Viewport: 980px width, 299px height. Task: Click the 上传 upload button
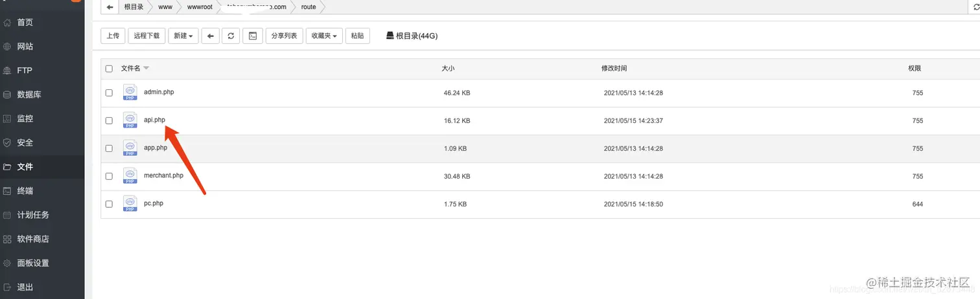click(x=113, y=36)
